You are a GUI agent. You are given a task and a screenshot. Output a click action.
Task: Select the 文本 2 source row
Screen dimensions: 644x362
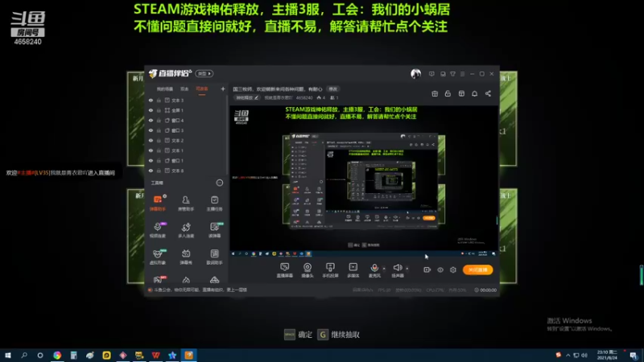point(186,140)
